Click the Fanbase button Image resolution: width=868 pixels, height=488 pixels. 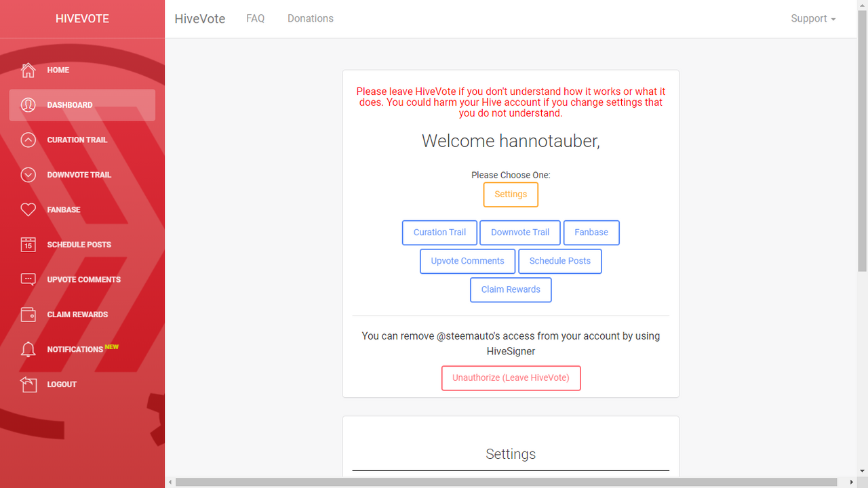coord(591,232)
